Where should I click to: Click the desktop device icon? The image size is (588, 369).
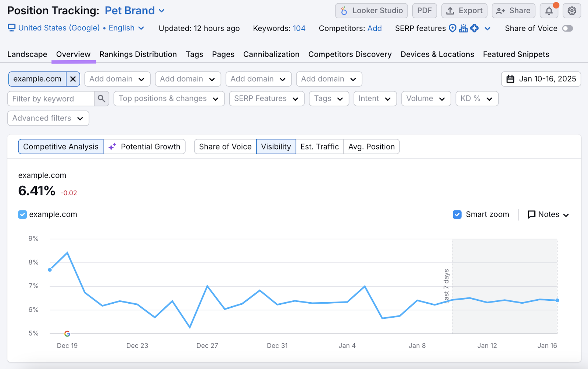12,28
